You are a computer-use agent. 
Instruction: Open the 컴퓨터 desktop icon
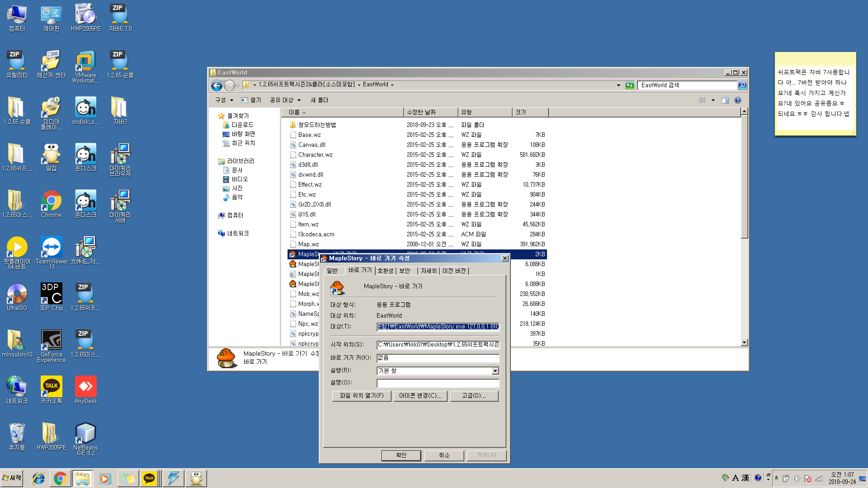pos(17,18)
